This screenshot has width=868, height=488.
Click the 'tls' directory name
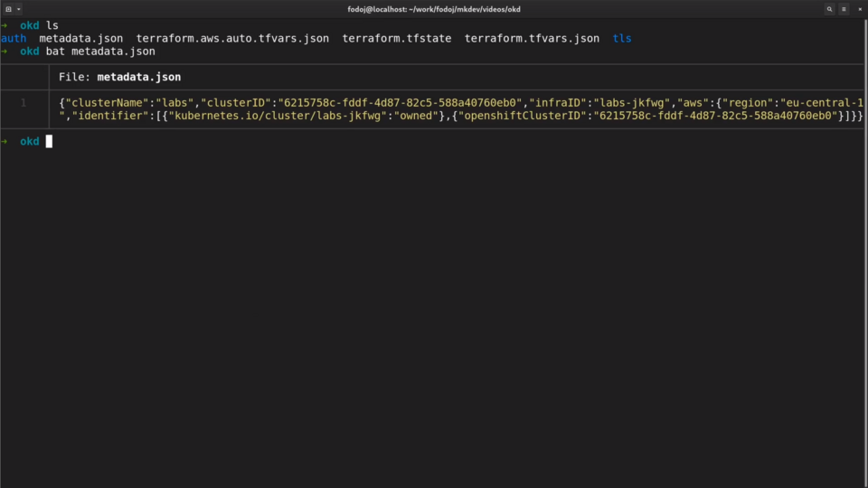(622, 38)
